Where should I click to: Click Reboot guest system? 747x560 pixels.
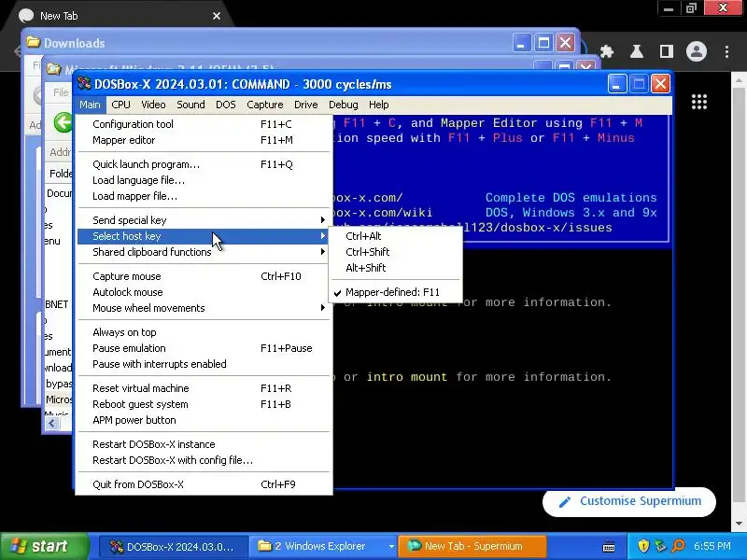click(204, 404)
